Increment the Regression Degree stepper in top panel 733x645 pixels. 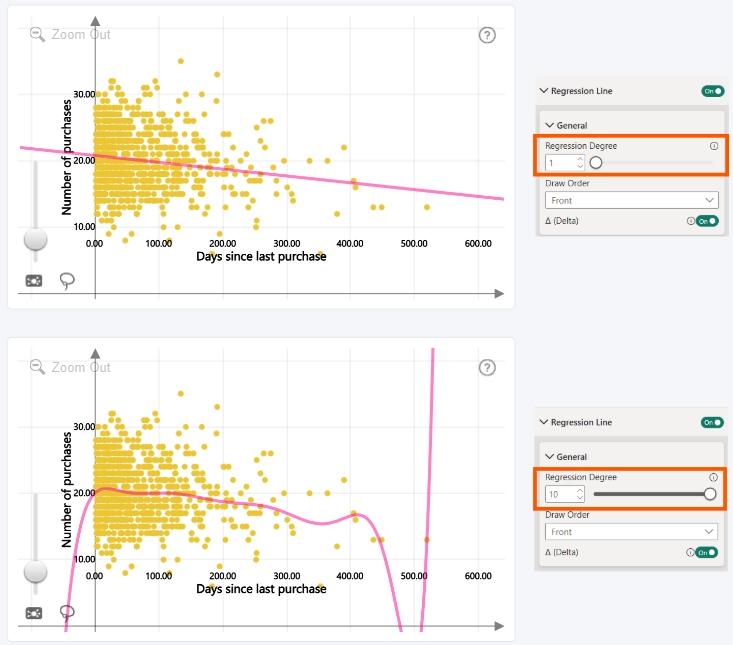(x=580, y=159)
